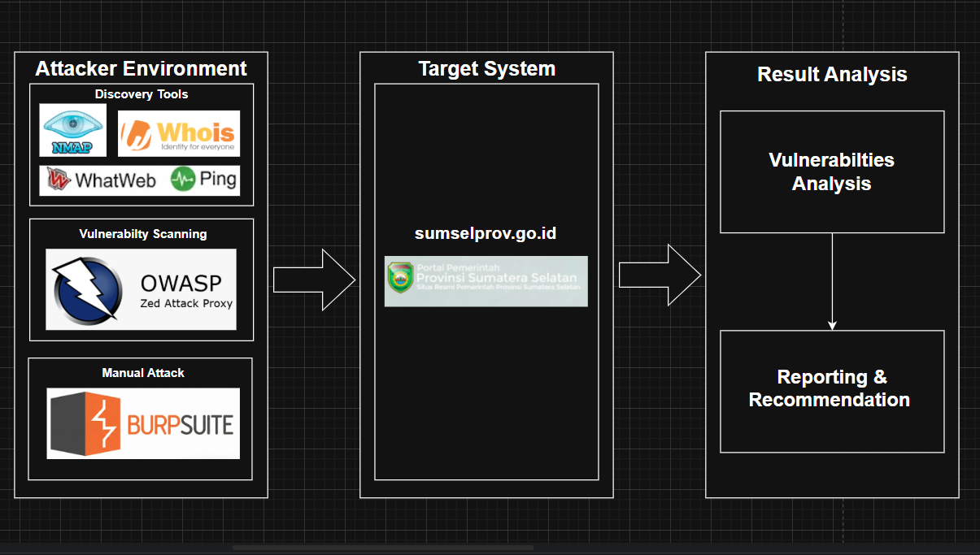
Task: Click the Manual Attack label
Action: pos(143,373)
